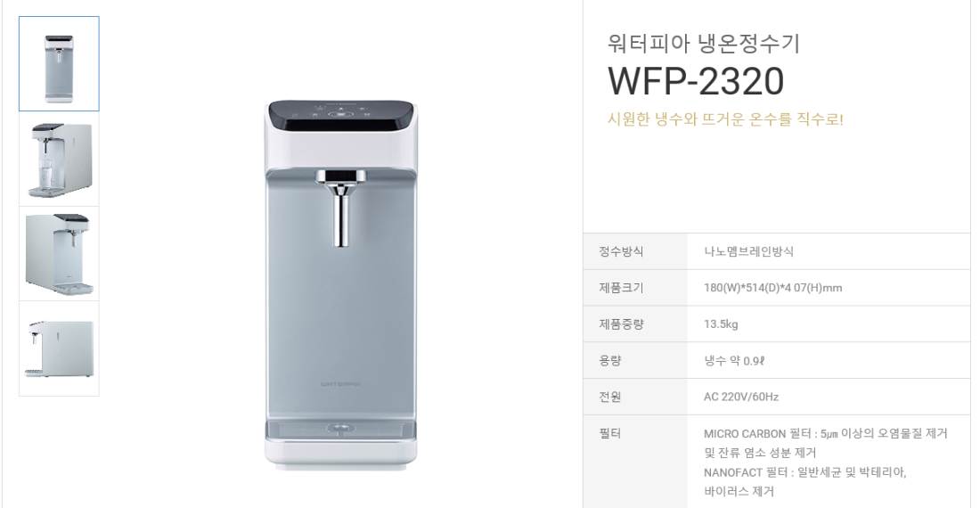Screen dimensions: 980x508
Task: Click the chrome water nozzle on main image
Action: tap(340, 208)
